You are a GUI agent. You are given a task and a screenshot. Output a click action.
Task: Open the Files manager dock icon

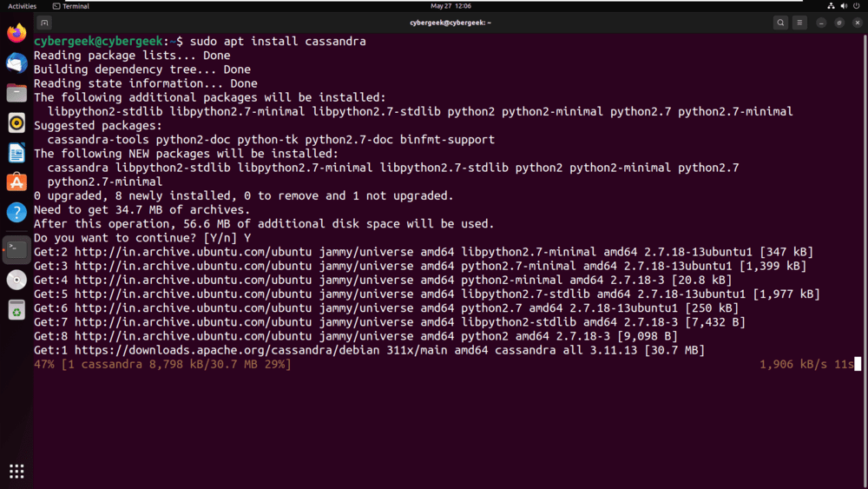(x=16, y=93)
